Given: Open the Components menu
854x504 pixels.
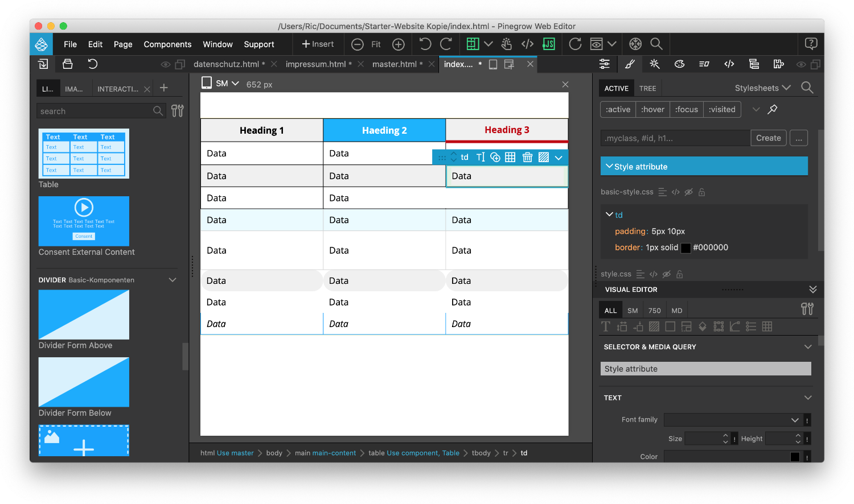Looking at the screenshot, I should pyautogui.click(x=167, y=44).
